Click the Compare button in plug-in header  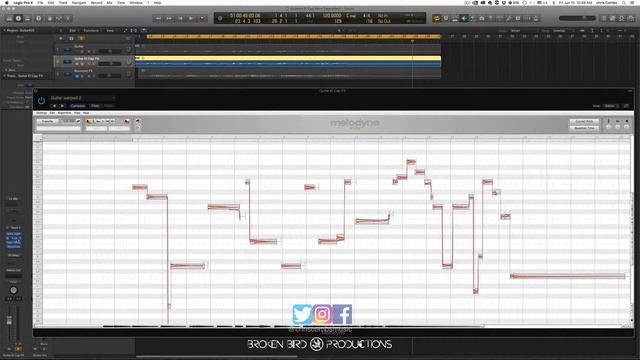coord(78,106)
